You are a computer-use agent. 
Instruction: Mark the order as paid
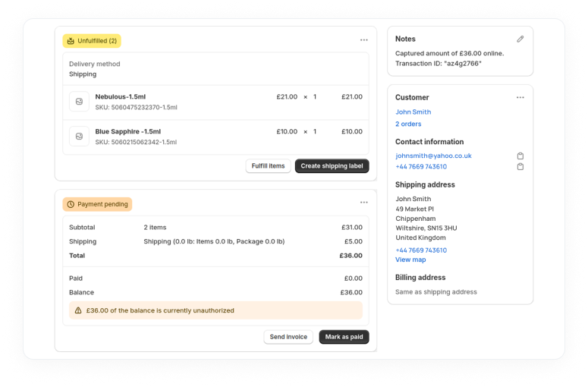[344, 337]
